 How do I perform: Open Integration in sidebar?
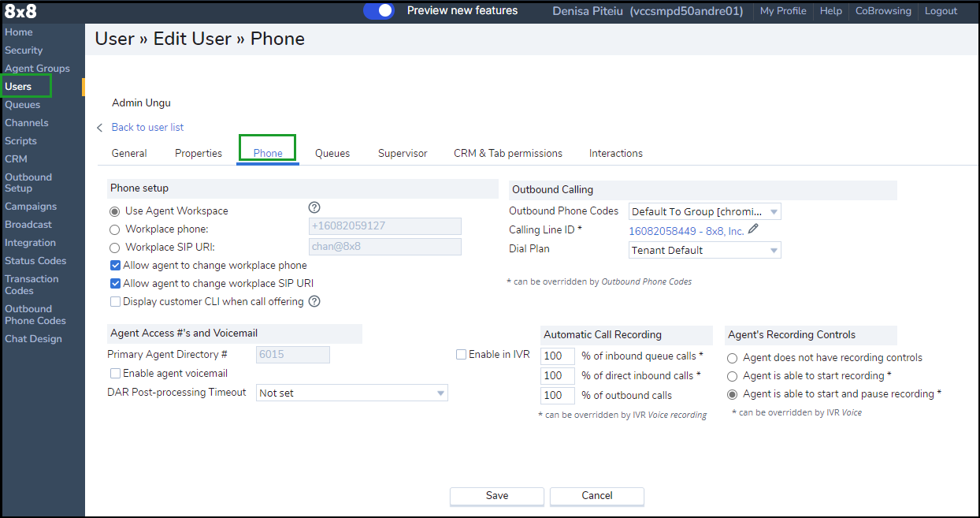[x=30, y=243]
